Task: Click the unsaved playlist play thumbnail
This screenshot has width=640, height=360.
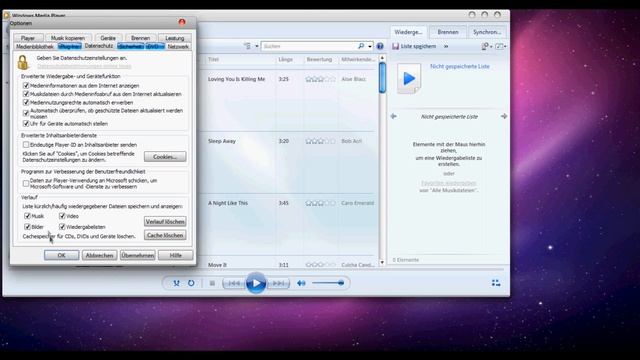Action: point(409,79)
